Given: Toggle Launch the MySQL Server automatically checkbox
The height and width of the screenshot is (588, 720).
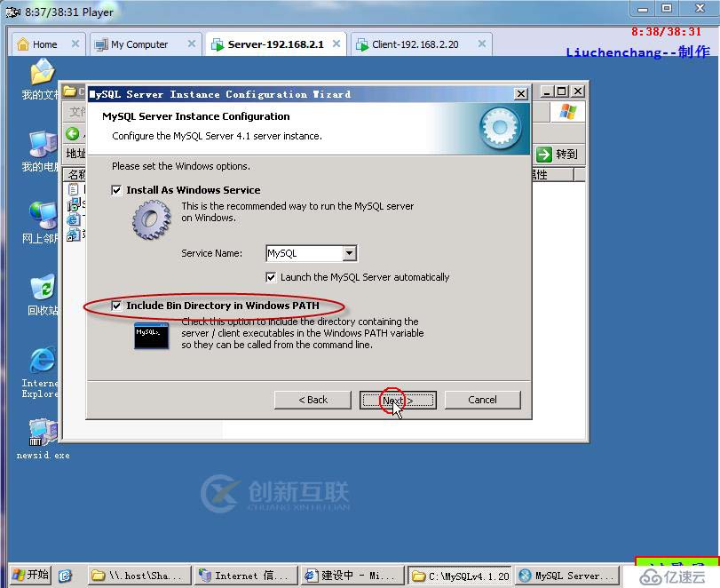Looking at the screenshot, I should 271,277.
